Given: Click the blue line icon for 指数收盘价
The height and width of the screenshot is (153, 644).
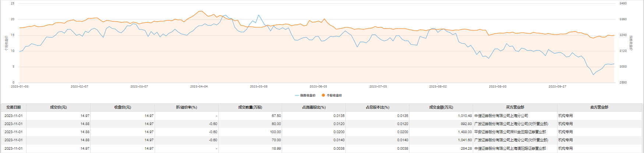Looking at the screenshot, I should (x=297, y=96).
